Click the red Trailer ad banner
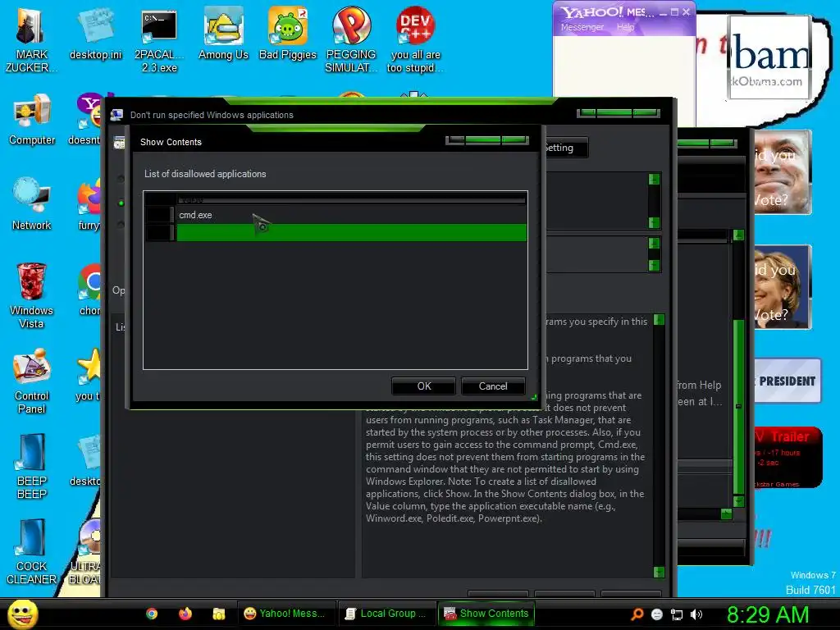This screenshot has width=840, height=630. pos(787,457)
